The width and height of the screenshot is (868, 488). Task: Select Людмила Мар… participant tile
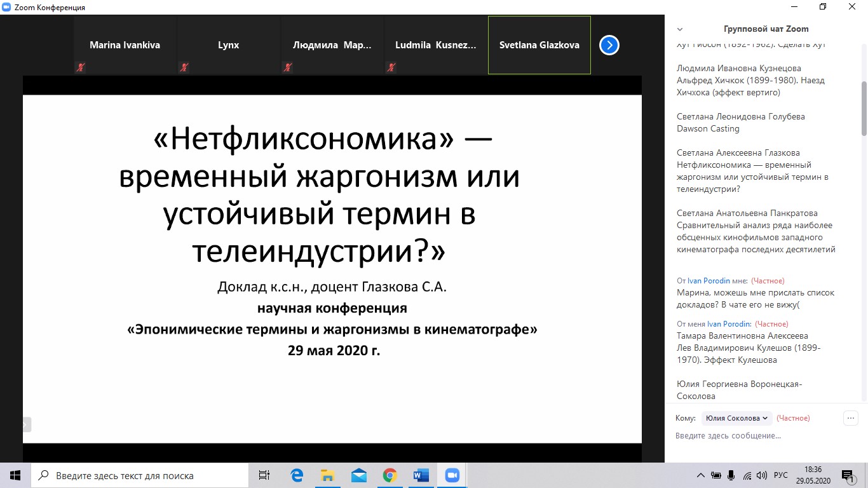(x=332, y=45)
